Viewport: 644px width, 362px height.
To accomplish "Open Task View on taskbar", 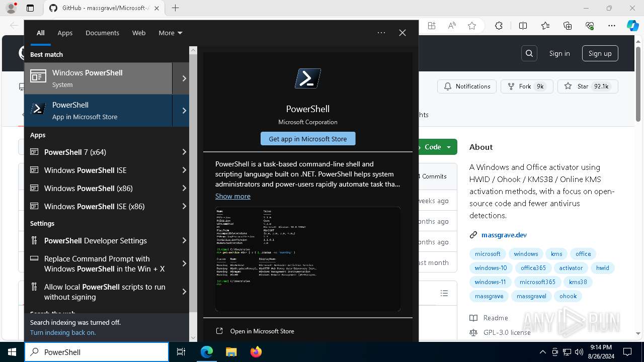I will [181, 352].
